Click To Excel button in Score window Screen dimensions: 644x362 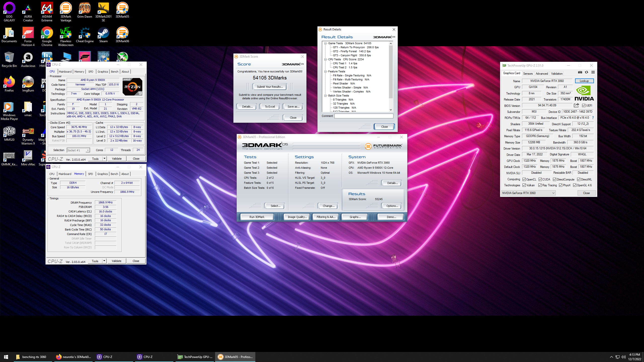pyautogui.click(x=270, y=107)
